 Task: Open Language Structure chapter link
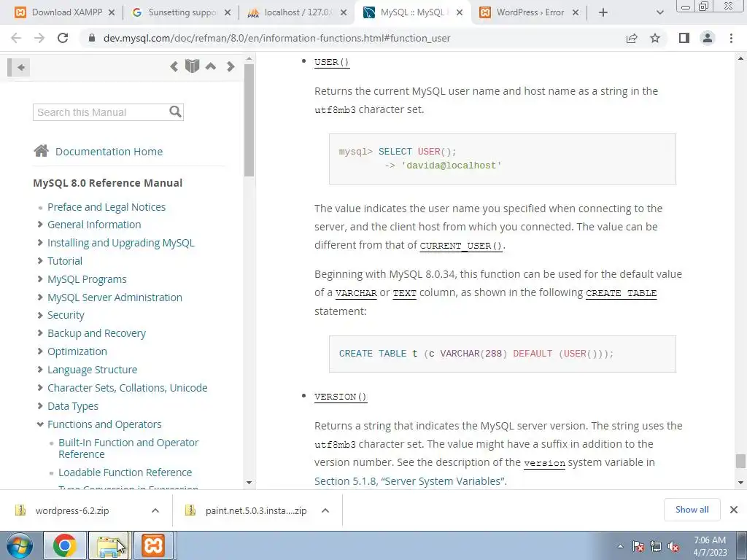93,370
